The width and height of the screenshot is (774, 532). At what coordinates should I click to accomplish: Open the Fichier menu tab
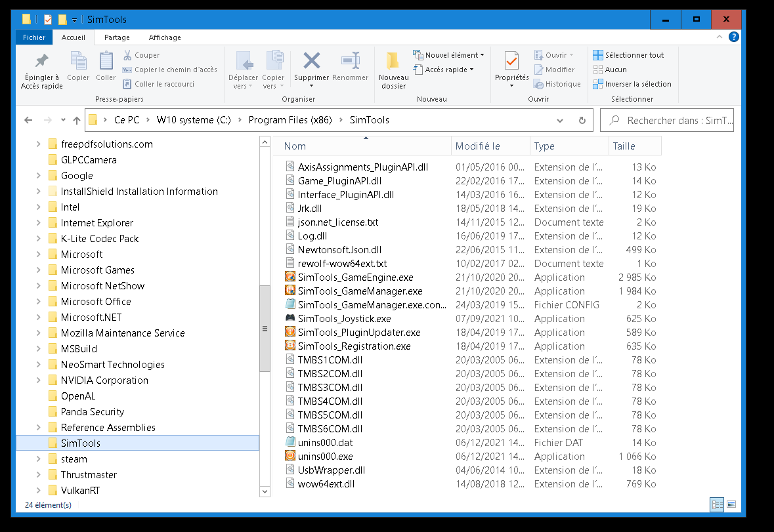tap(34, 37)
